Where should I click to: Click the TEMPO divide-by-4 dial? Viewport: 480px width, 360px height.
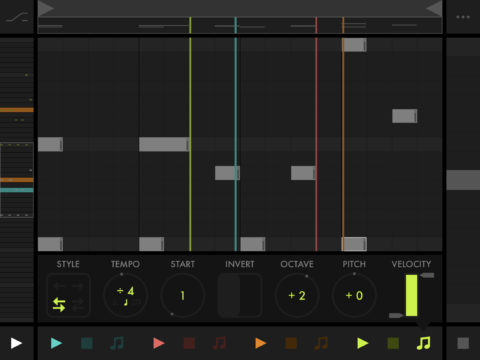pos(125,295)
